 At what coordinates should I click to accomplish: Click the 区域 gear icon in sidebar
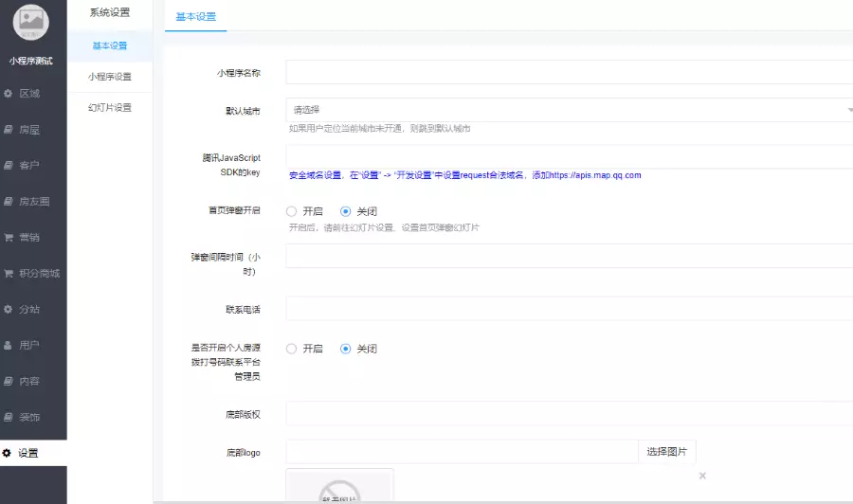(9, 94)
